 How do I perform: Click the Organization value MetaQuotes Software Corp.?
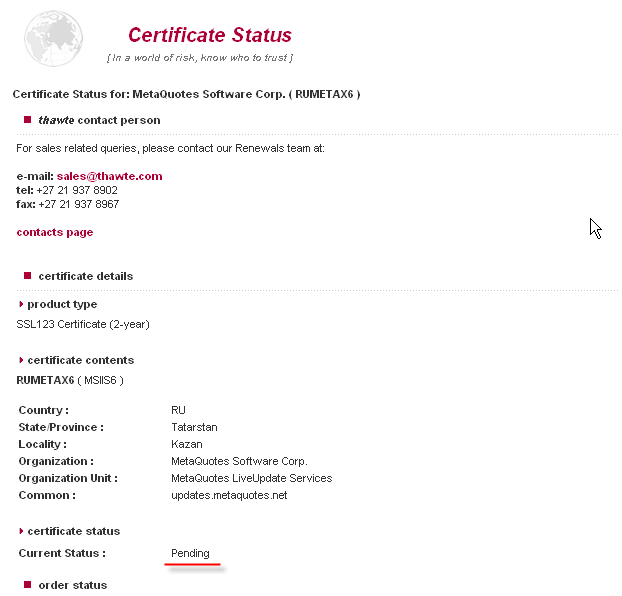pyautogui.click(x=239, y=461)
